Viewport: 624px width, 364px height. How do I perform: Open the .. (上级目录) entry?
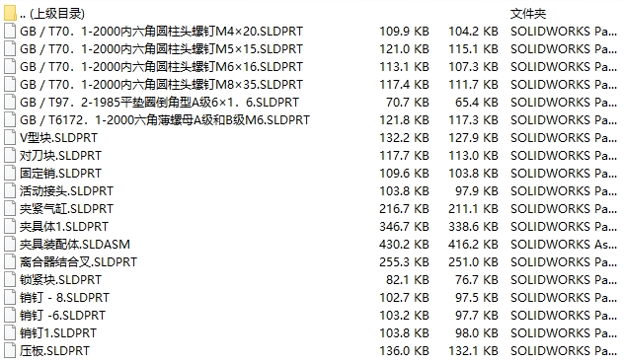click(52, 14)
